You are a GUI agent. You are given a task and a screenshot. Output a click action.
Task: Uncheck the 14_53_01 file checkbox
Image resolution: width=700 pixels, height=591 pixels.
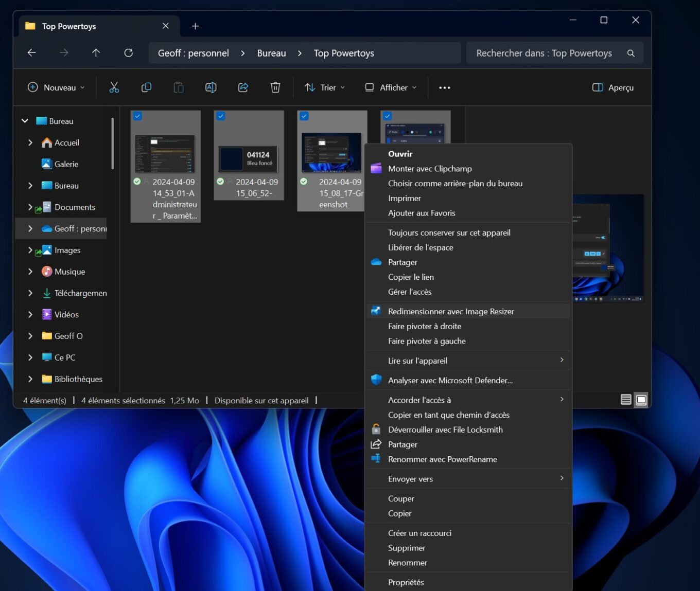tap(137, 116)
